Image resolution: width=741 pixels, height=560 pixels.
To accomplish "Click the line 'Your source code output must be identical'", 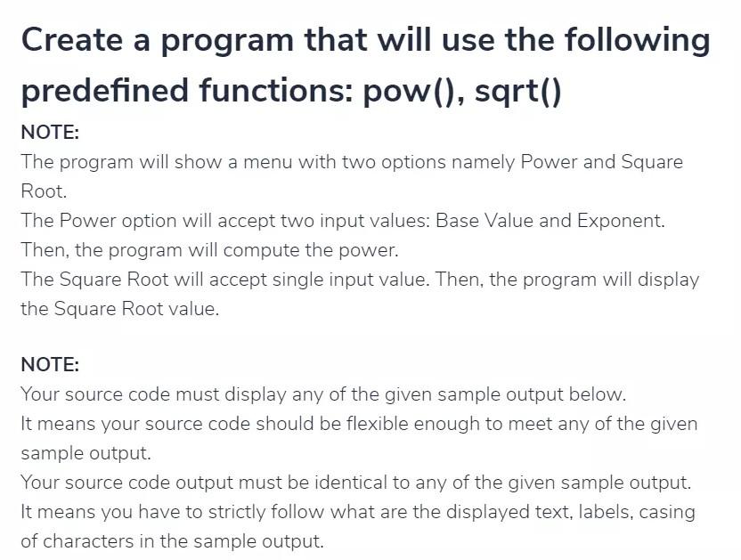I will coord(356,482).
